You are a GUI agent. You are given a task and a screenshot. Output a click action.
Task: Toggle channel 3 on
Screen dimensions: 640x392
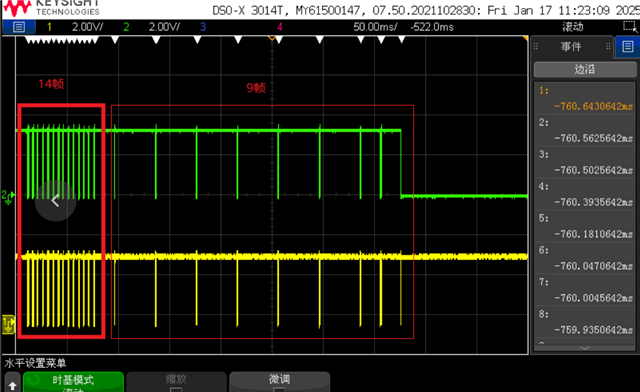coord(203,27)
